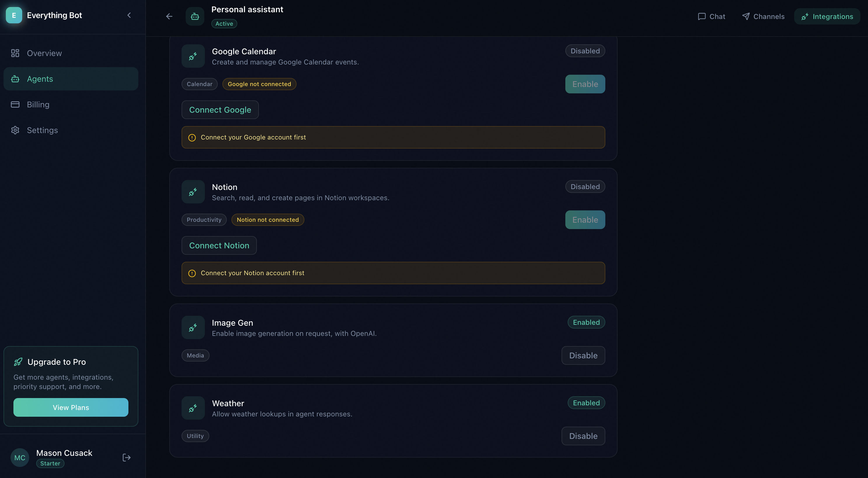The height and width of the screenshot is (478, 868).
Task: Click the Google Calendar Disabled badge
Action: [585, 51]
